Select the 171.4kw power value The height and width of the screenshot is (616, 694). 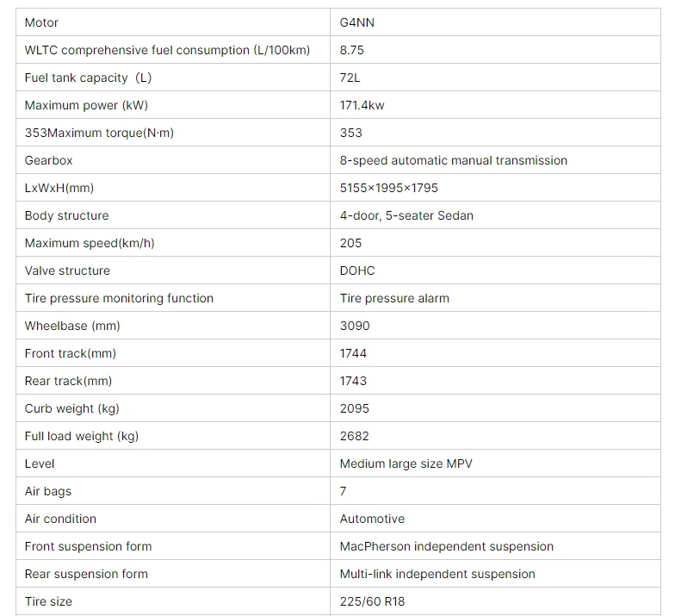click(x=362, y=105)
